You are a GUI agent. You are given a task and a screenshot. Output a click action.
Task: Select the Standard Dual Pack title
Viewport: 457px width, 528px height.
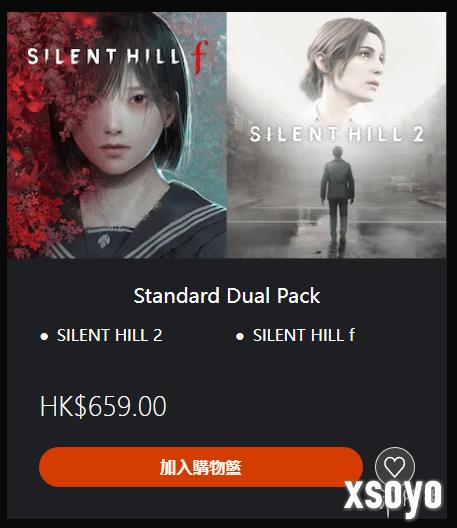click(x=227, y=296)
